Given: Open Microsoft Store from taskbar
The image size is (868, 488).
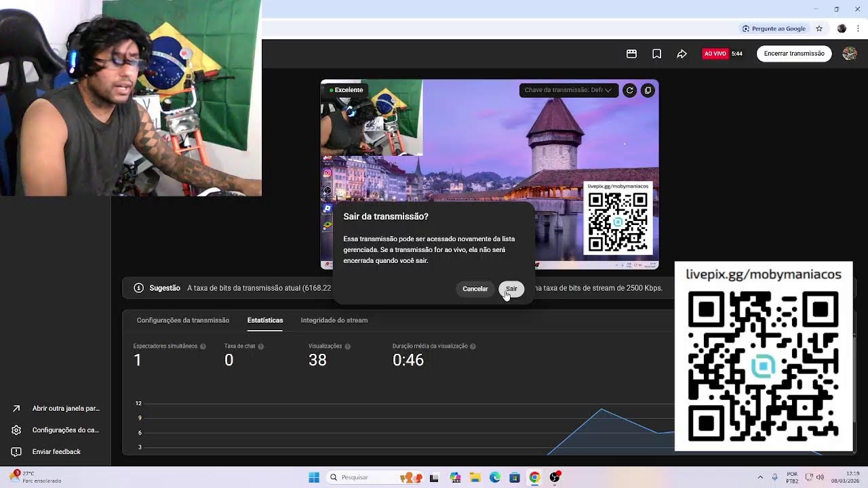Looking at the screenshot, I should click(x=515, y=477).
